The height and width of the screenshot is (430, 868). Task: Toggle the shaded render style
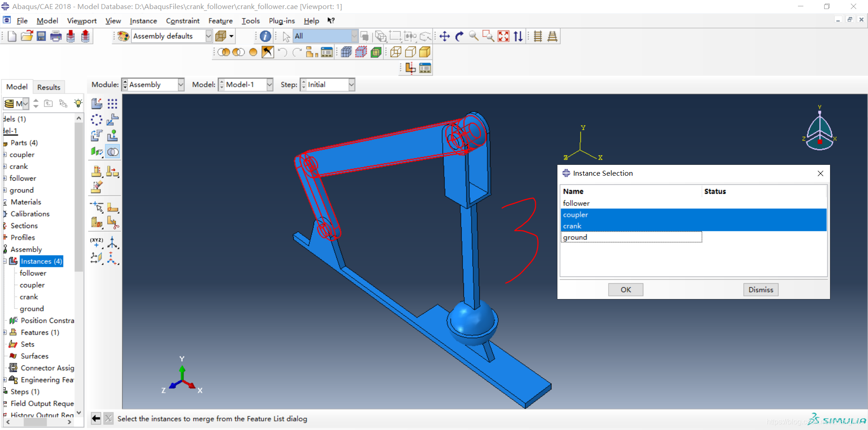click(425, 52)
